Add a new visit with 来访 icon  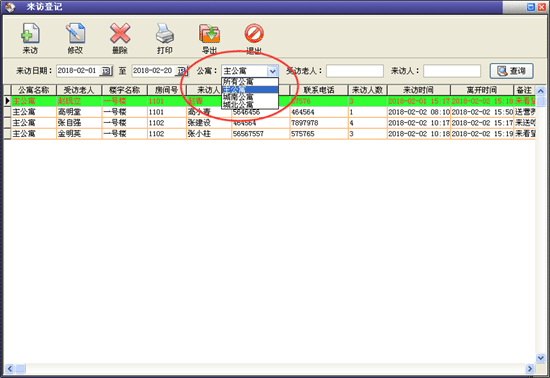tap(30, 34)
